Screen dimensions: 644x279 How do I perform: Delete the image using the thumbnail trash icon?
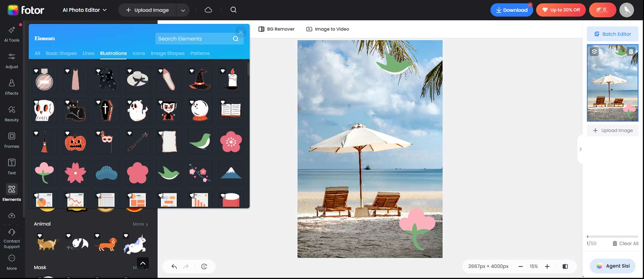tap(631, 51)
